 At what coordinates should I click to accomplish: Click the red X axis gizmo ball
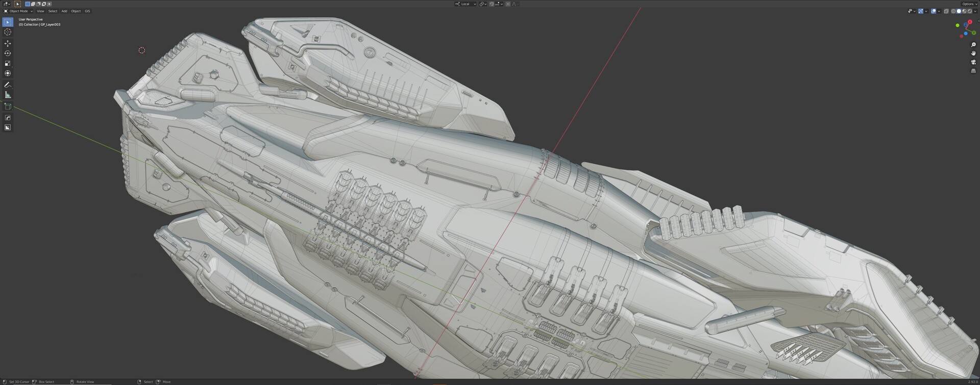(970, 22)
